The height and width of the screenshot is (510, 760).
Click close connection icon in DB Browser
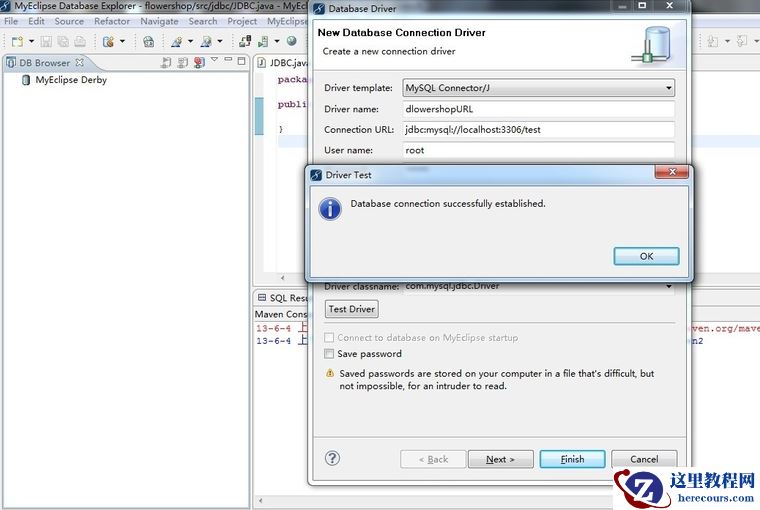click(x=182, y=62)
